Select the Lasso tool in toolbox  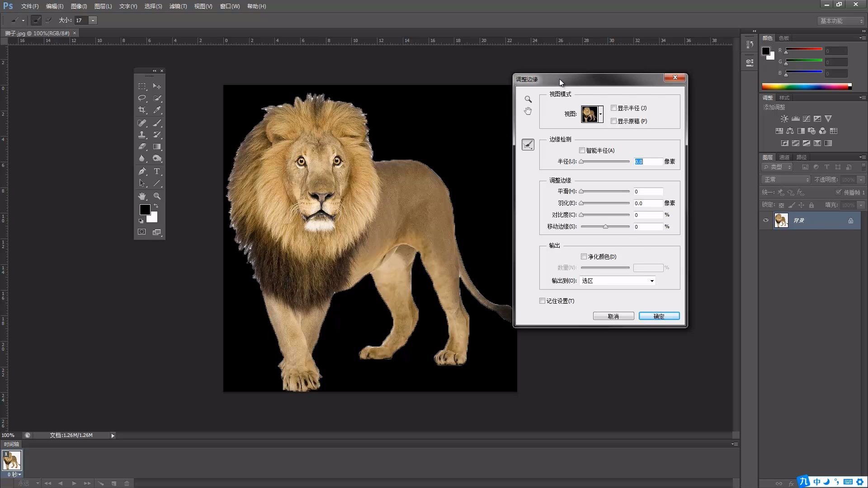(142, 98)
